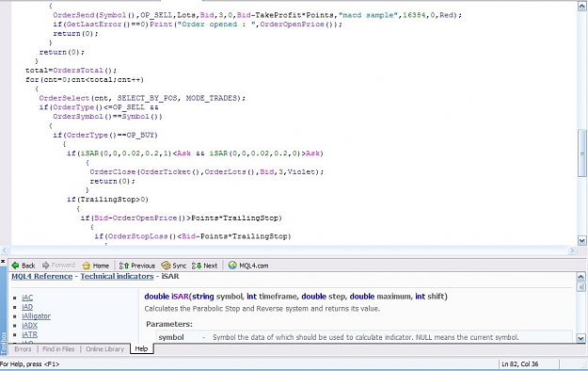Open MQL4.com website button
Image resolution: width=588 pixels, height=371 pixels.
248,266
